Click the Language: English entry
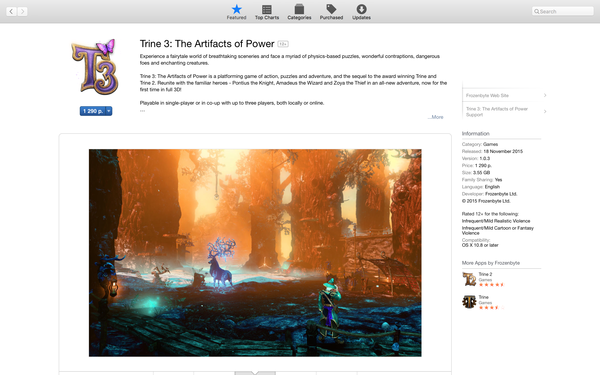600x375 pixels. tap(481, 187)
